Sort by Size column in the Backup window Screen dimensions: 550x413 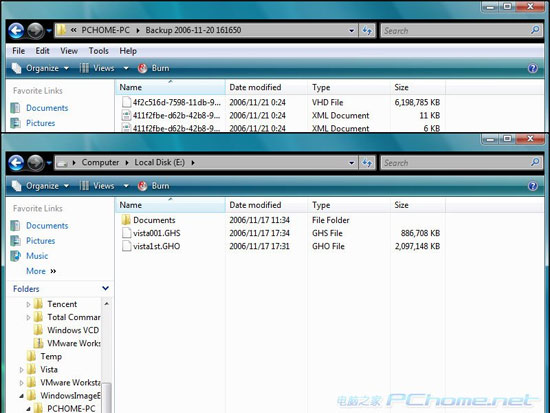(418, 87)
